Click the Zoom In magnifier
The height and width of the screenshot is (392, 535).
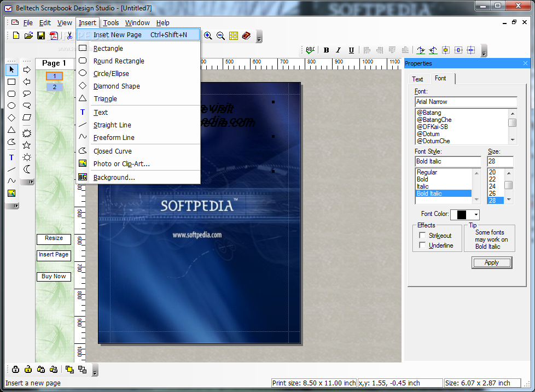(x=208, y=36)
